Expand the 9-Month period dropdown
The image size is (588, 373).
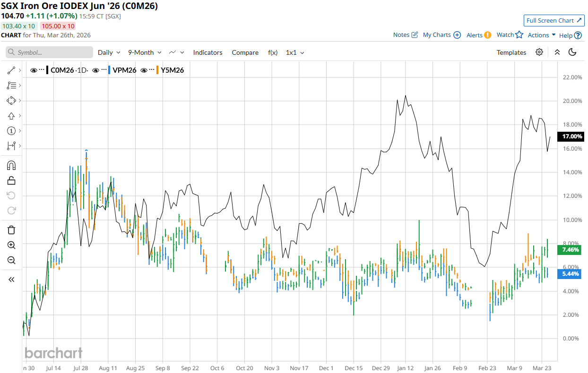[145, 52]
